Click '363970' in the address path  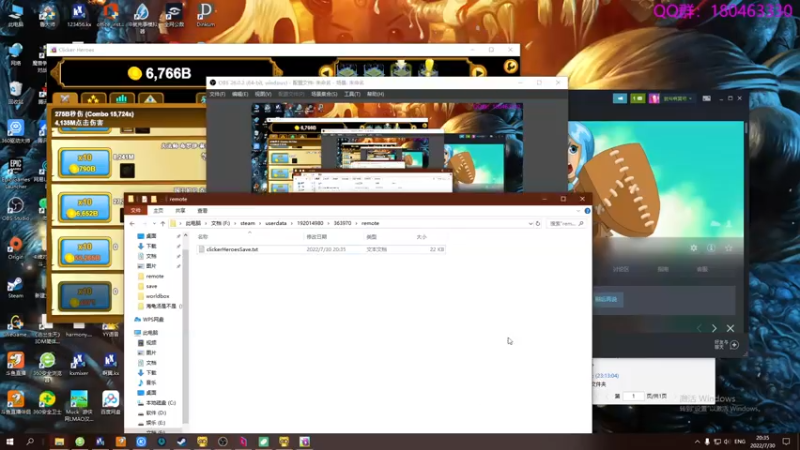click(342, 223)
